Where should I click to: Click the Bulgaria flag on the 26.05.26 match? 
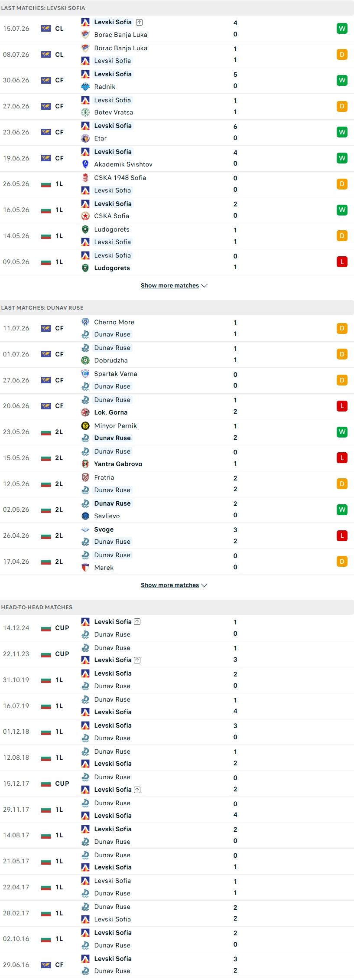click(46, 184)
